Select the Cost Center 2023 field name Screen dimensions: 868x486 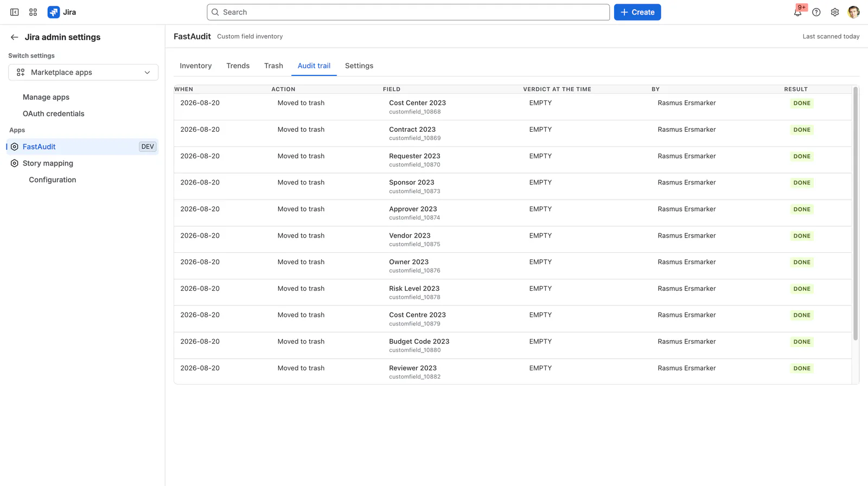pyautogui.click(x=417, y=103)
